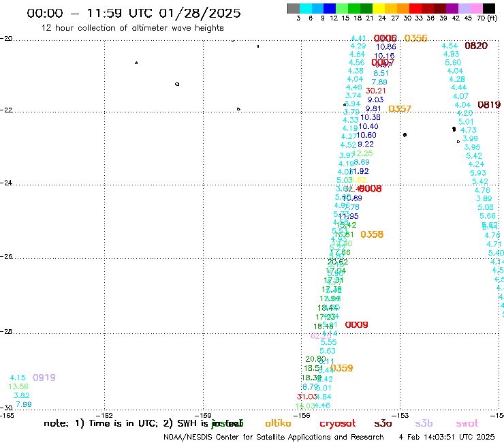Viewport: 504px width, 443px height.
Task: Click the blue wave height value 10.86
Action: pyautogui.click(x=386, y=47)
